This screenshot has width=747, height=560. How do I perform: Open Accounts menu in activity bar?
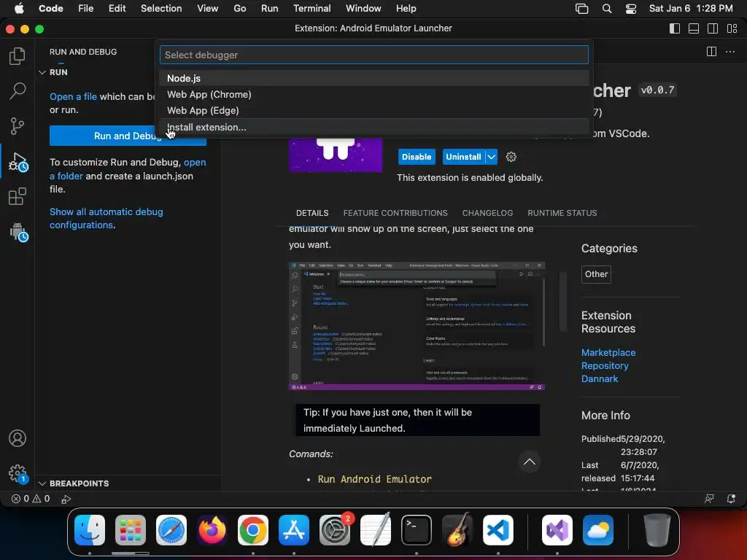coord(18,438)
